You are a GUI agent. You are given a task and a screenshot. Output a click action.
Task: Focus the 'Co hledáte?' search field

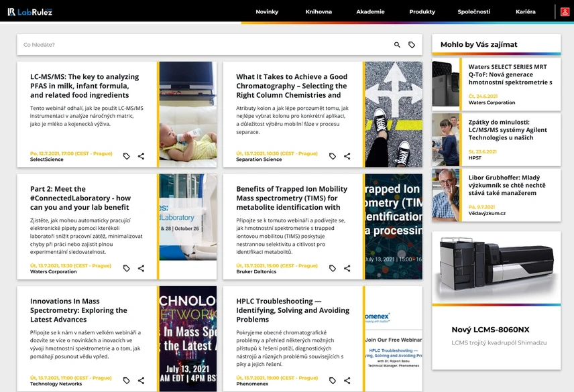[205, 45]
